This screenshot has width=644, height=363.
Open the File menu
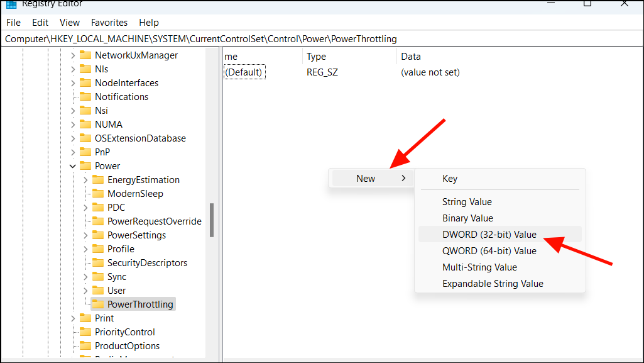tap(14, 23)
